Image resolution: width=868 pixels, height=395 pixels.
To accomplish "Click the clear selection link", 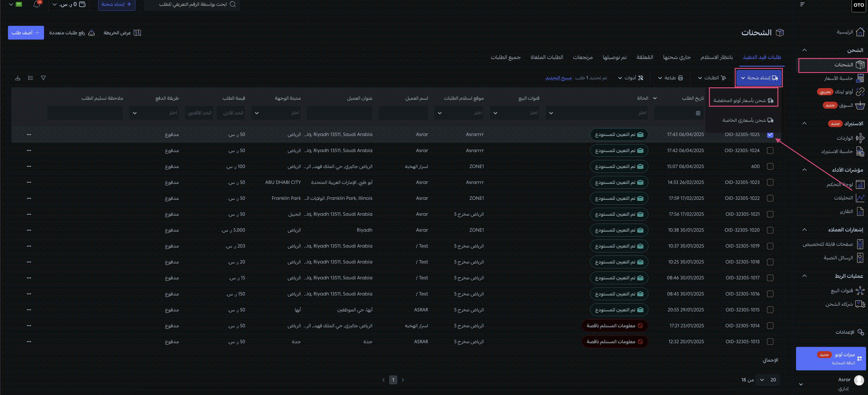I will pos(558,78).
